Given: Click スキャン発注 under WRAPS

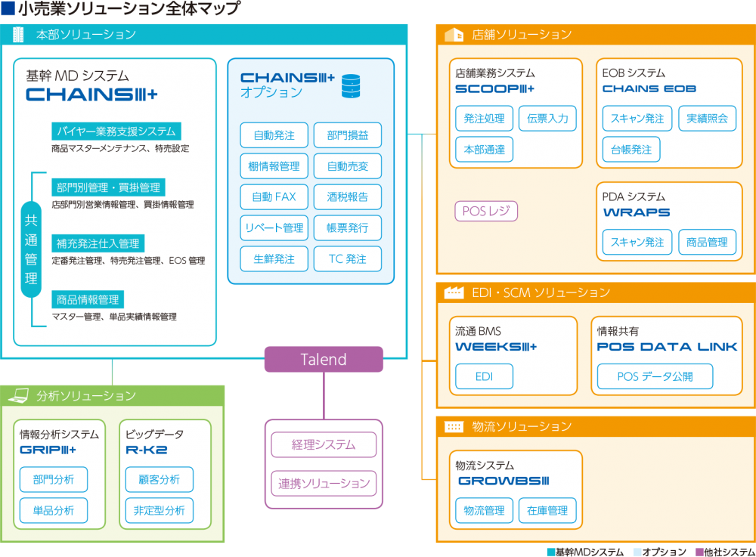Looking at the screenshot, I should tap(637, 243).
